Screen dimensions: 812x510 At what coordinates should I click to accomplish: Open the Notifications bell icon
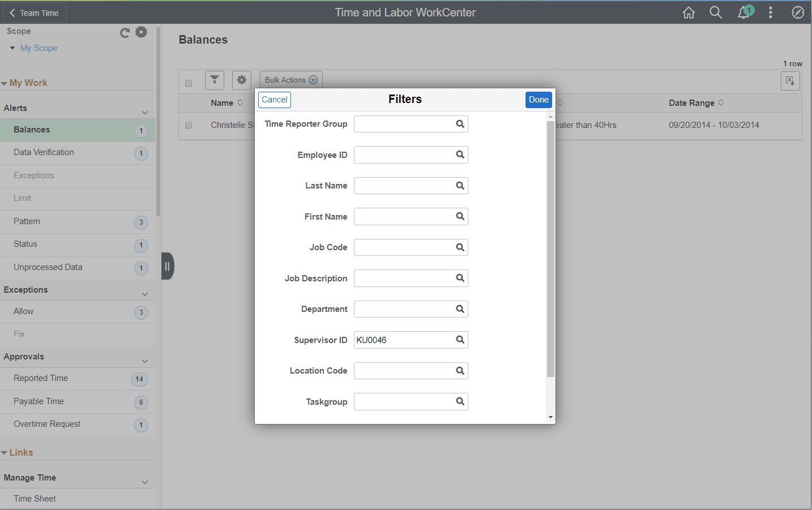coord(744,12)
